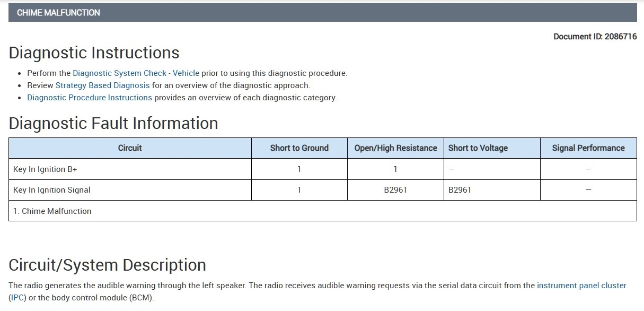Click the Short to Ground column header
Image resolution: width=644 pixels, height=311 pixels.
[x=299, y=148]
